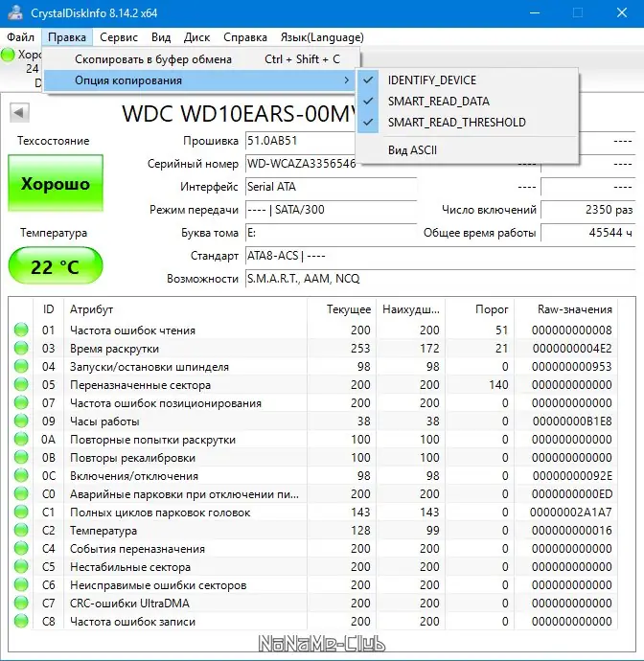Open the Справка menu
Image resolution: width=644 pixels, height=661 pixels.
tap(245, 37)
